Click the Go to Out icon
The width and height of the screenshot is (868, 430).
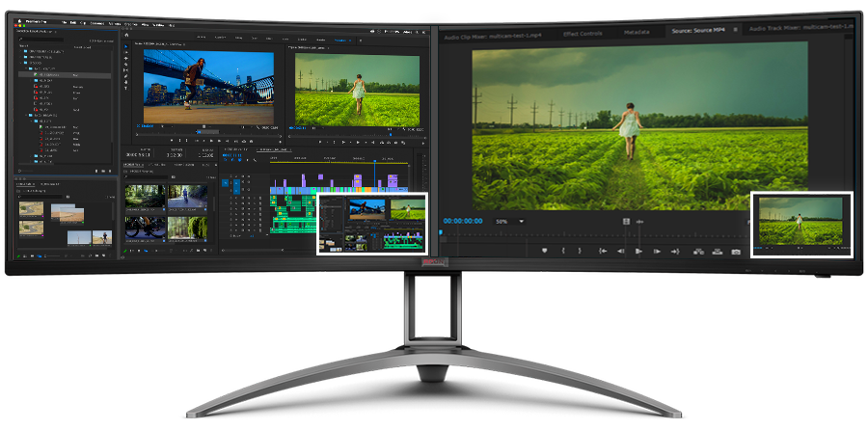point(673,251)
